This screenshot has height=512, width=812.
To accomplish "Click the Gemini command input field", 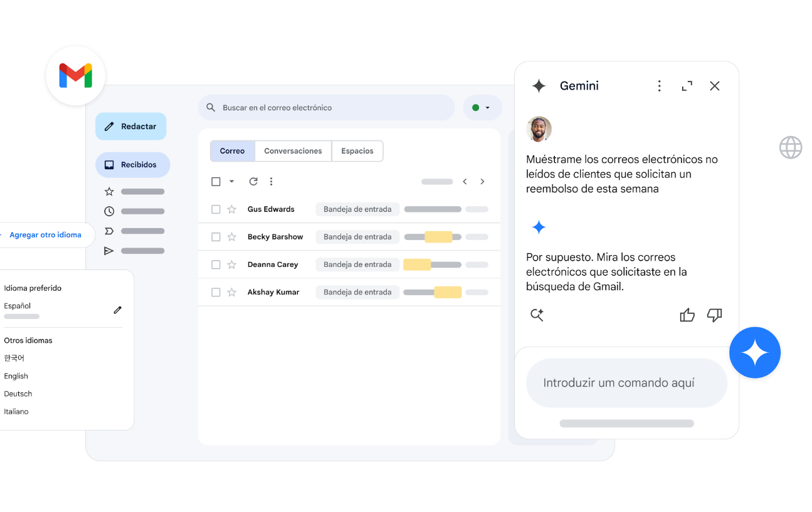I will click(x=626, y=382).
